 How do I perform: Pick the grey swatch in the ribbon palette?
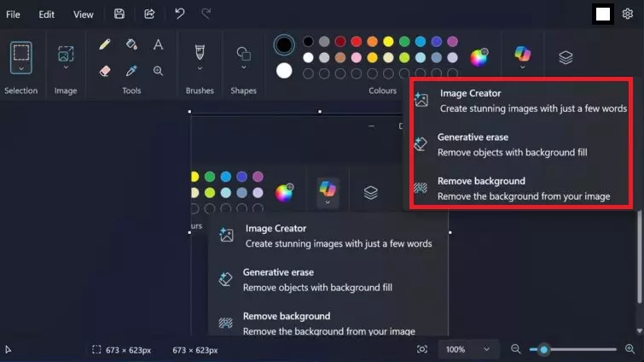324,42
